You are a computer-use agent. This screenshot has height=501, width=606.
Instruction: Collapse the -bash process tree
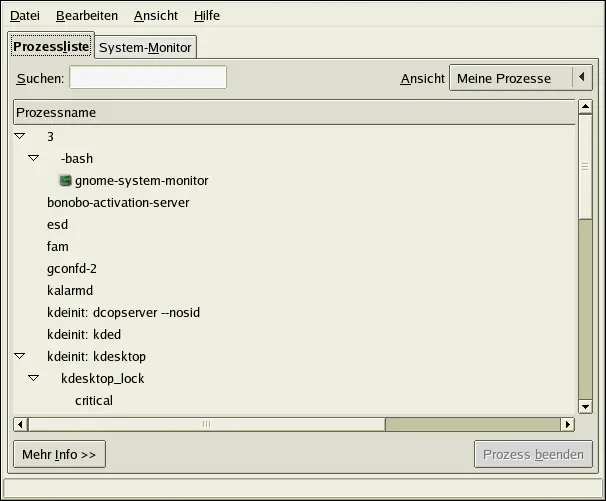pyautogui.click(x=34, y=158)
